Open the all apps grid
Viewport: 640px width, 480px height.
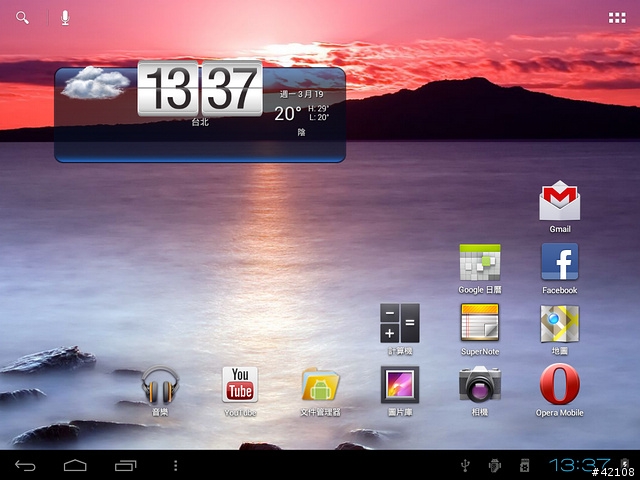tap(617, 18)
